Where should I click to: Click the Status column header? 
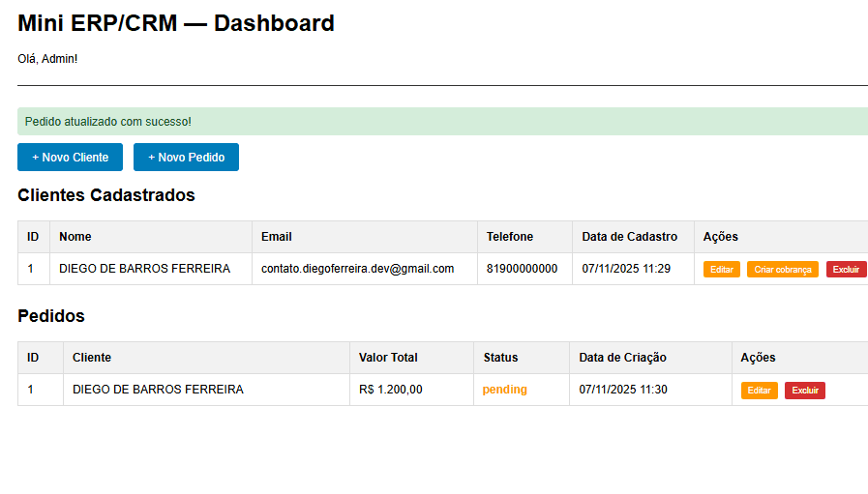[501, 358]
